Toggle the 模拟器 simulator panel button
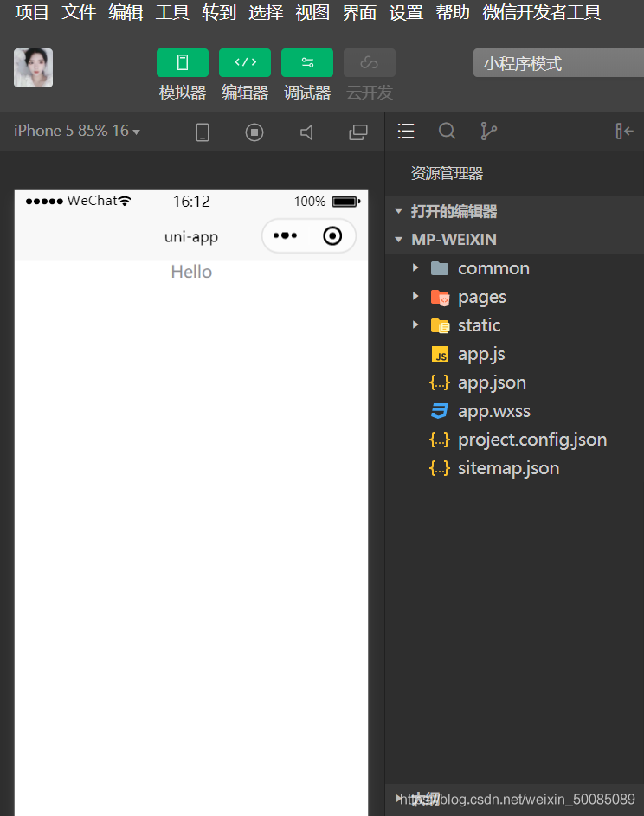The width and height of the screenshot is (644, 816). click(183, 63)
